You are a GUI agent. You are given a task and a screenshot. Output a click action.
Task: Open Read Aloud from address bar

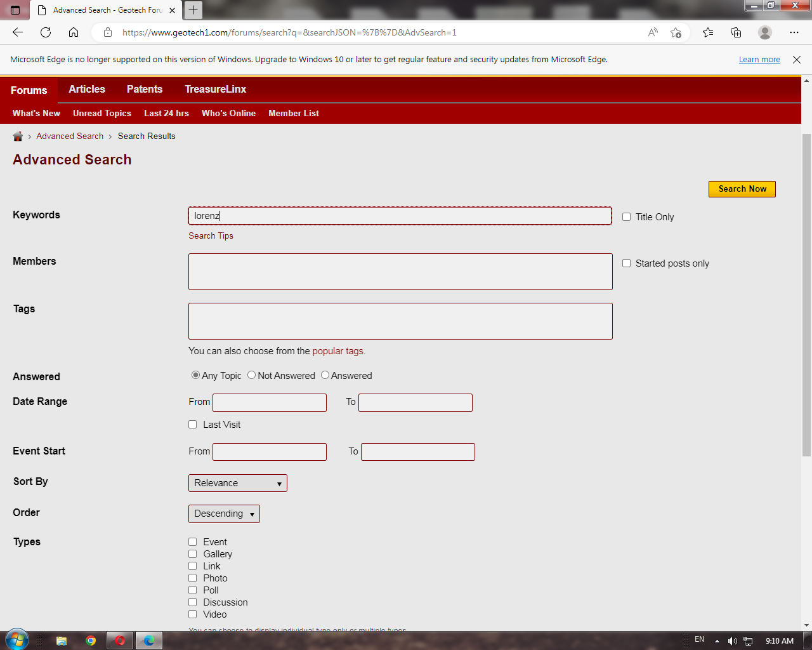click(653, 32)
